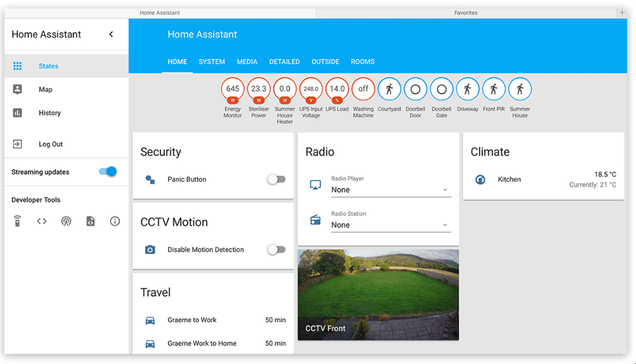Toggle Streaming updates switch
636x364 pixels.
click(108, 171)
